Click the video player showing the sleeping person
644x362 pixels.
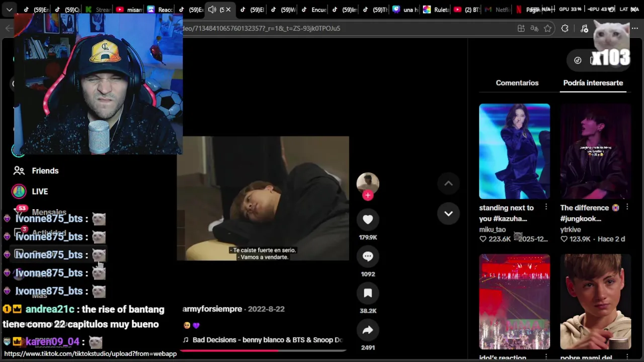(x=263, y=198)
